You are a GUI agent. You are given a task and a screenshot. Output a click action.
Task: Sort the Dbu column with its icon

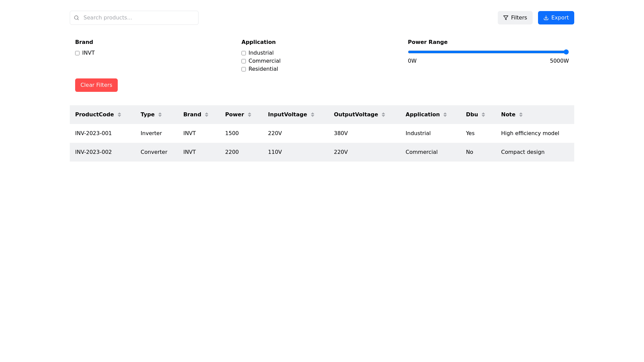483,115
